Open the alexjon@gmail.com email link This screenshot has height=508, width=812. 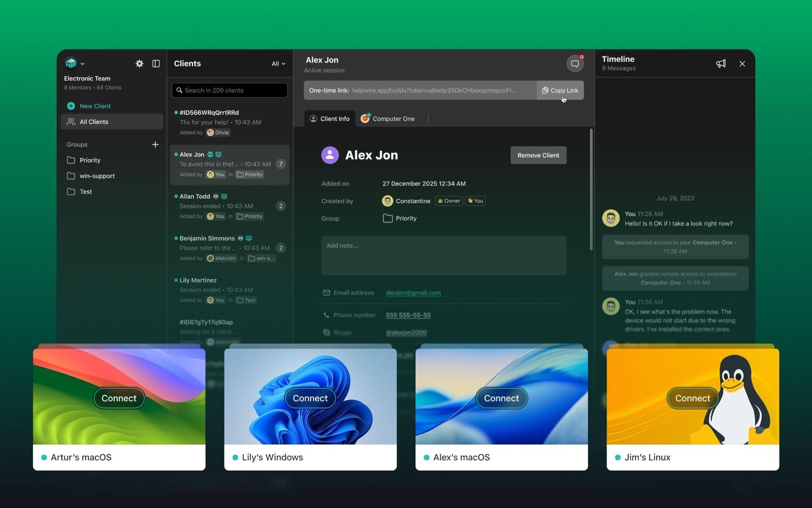tap(413, 292)
